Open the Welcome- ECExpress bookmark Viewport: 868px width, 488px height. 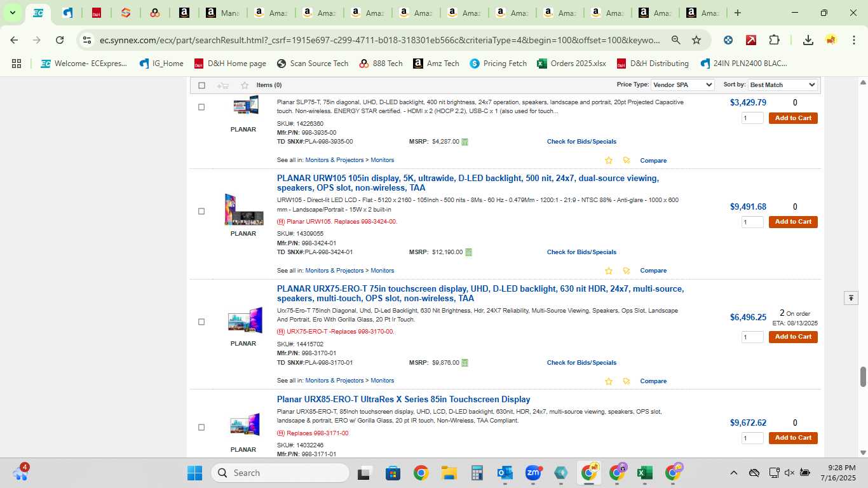point(84,64)
